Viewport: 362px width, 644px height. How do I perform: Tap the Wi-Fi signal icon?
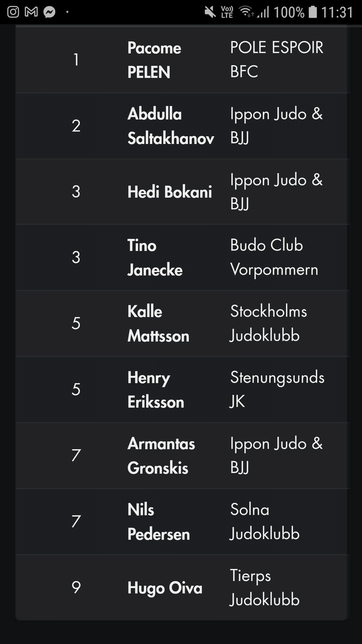pos(246,12)
